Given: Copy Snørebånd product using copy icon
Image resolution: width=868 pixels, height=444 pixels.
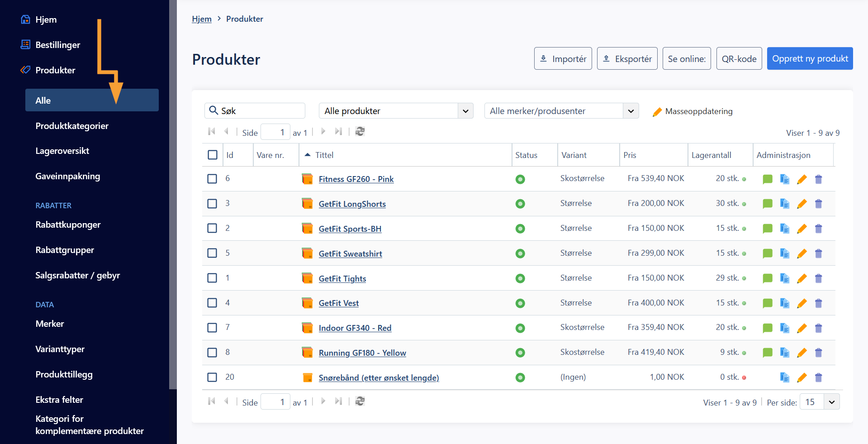Looking at the screenshot, I should [784, 377].
